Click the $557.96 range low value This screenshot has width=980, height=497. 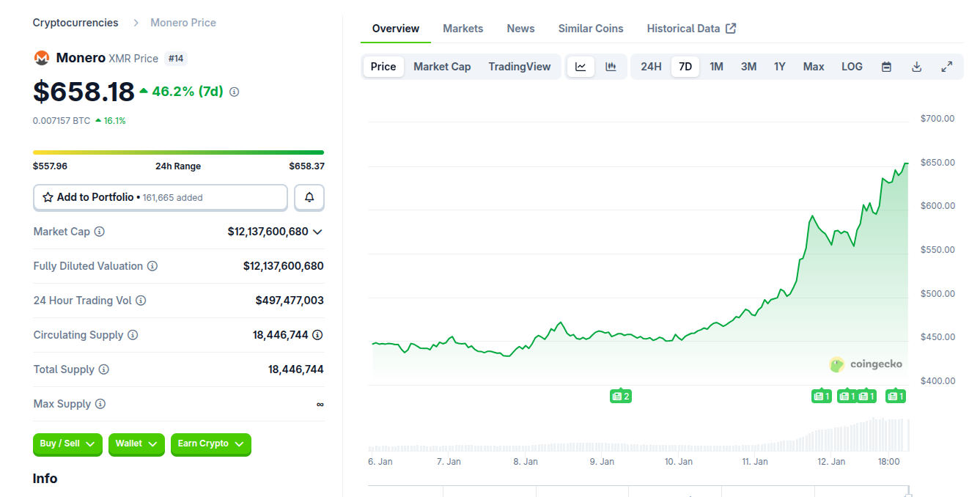(50, 166)
